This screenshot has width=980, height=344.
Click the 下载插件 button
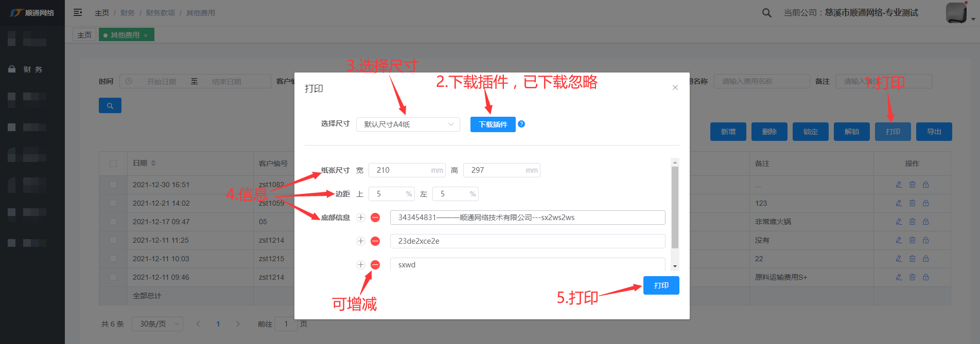(x=493, y=124)
